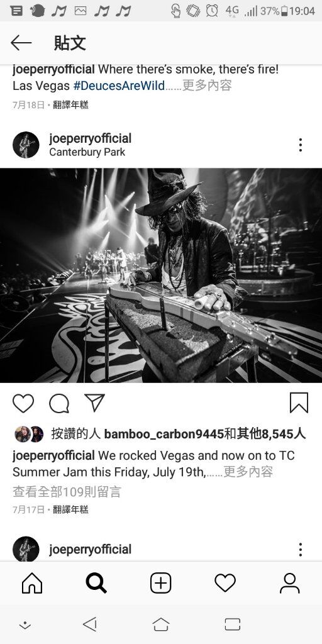
Task: Expand Las Vegas caption with 更多內容
Action: 207,86
